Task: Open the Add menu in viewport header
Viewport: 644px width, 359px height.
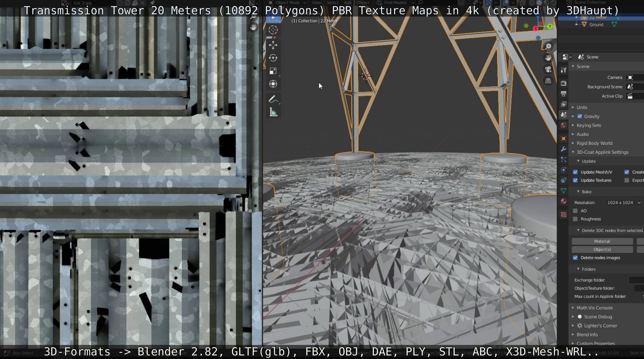Action: 347,2
